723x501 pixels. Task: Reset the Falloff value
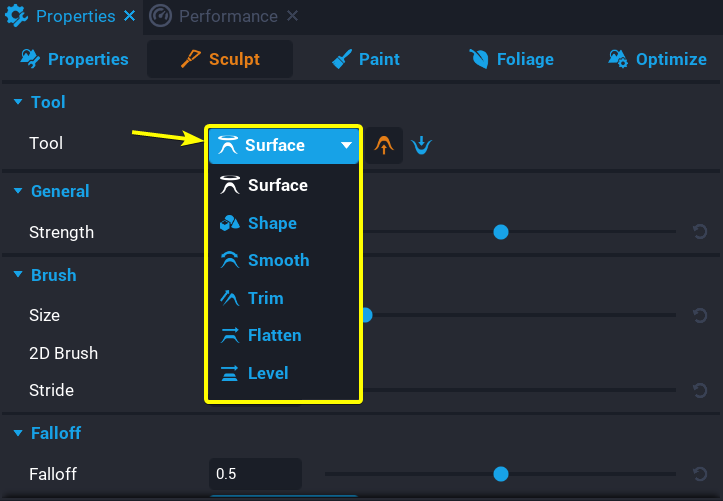[x=700, y=474]
